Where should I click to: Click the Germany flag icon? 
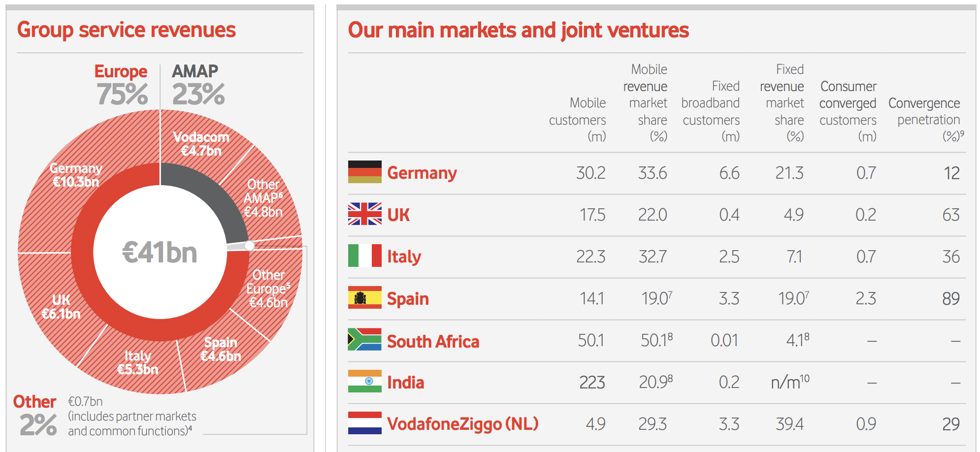364,172
